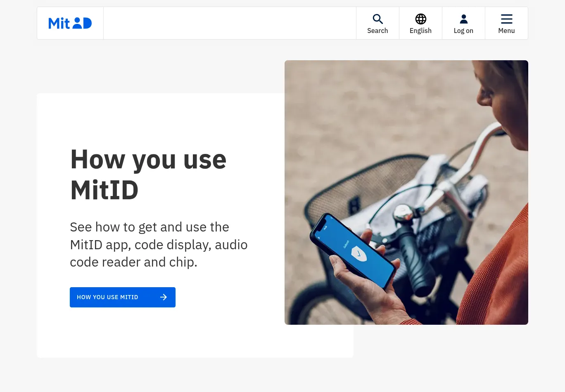Open the Search text label
The height and width of the screenshot is (392, 565).
(377, 31)
